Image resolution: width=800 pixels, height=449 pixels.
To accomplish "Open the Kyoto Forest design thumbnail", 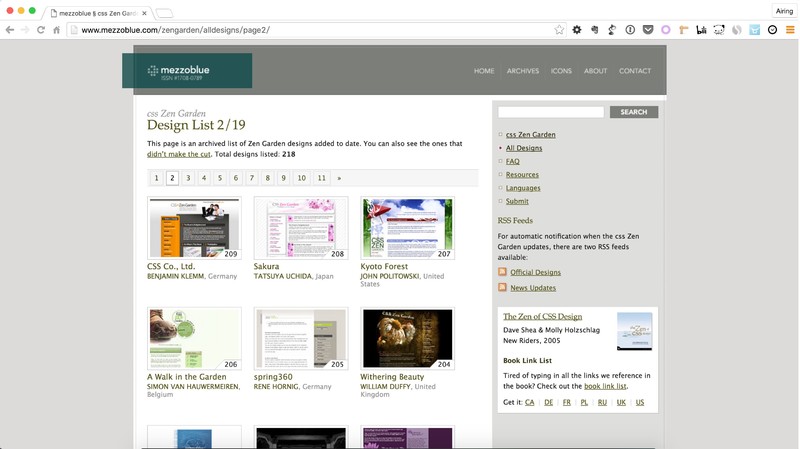I will [408, 228].
